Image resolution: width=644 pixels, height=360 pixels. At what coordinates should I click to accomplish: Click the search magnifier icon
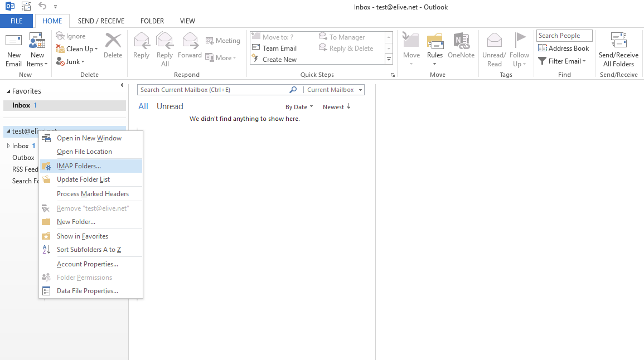[x=293, y=90]
